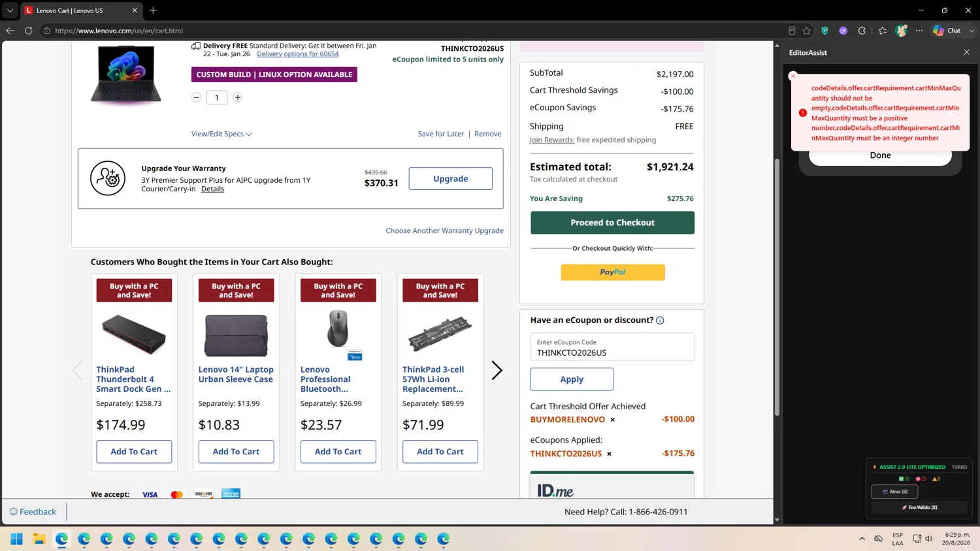Open the green shield extension icon

click(x=825, y=31)
